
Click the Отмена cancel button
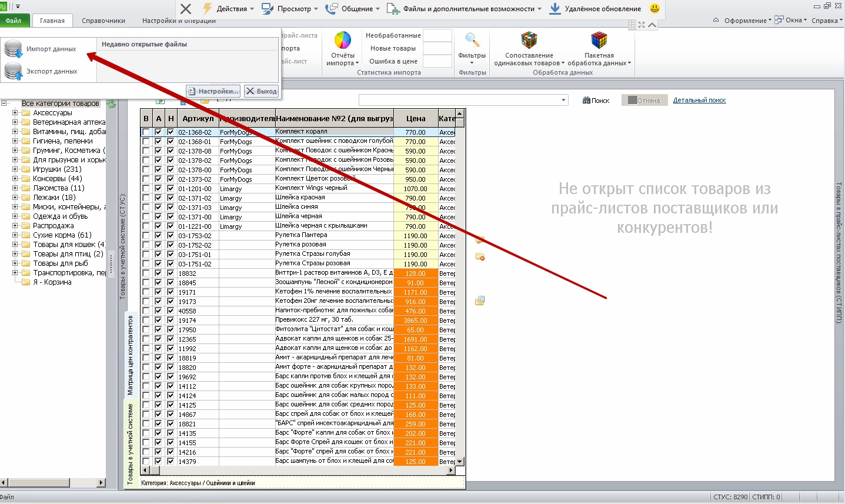[x=644, y=101]
